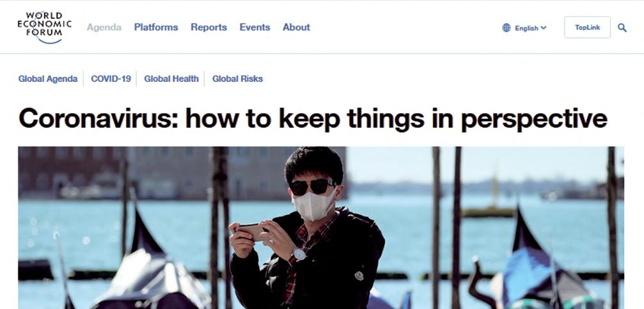Open the Platforms menu item
This screenshot has width=644, height=309.
(156, 28)
